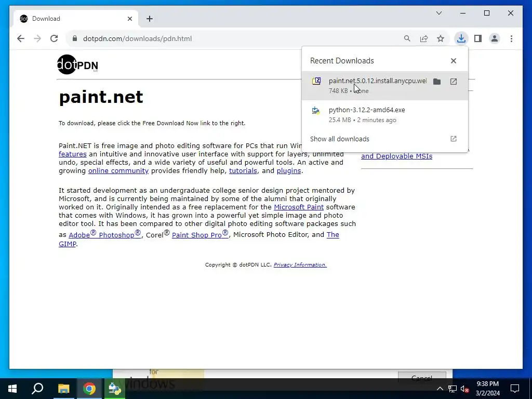Open the Adobe Photoshop link
This screenshot has width=532, height=399.
pos(104,234)
